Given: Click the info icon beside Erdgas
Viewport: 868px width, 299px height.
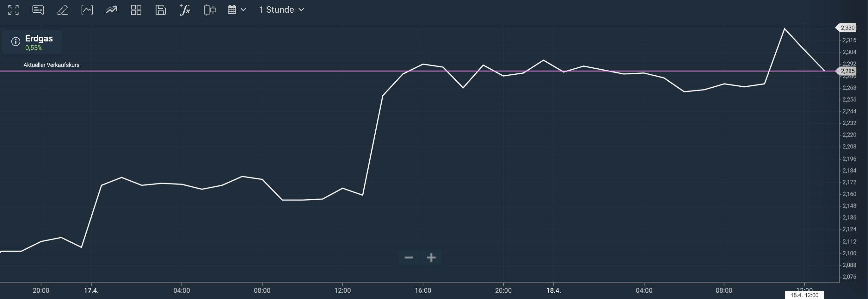Looking at the screenshot, I should click(x=15, y=41).
